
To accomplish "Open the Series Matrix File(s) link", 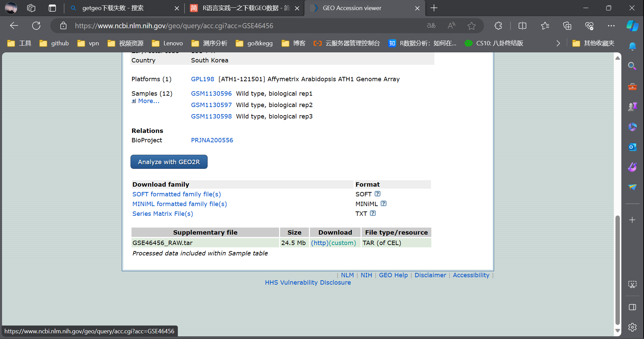I will pyautogui.click(x=163, y=214).
